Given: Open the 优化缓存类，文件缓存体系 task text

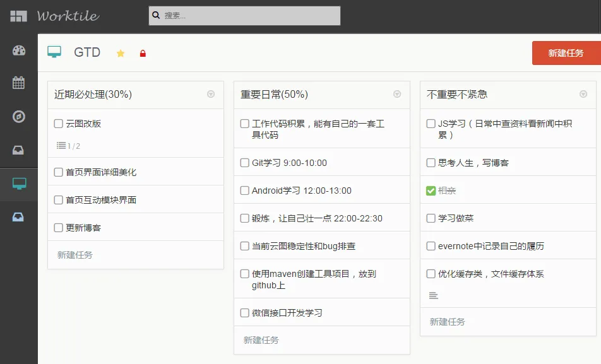Looking at the screenshot, I should [x=491, y=274].
